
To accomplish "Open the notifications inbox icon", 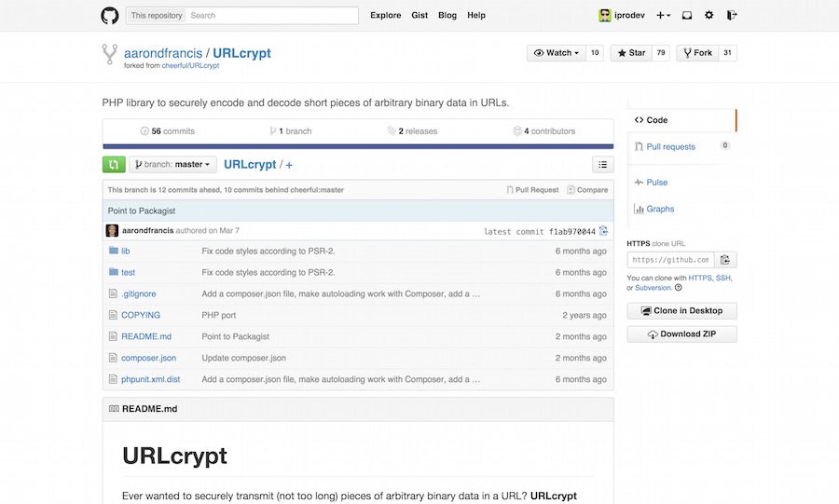I will tap(687, 16).
